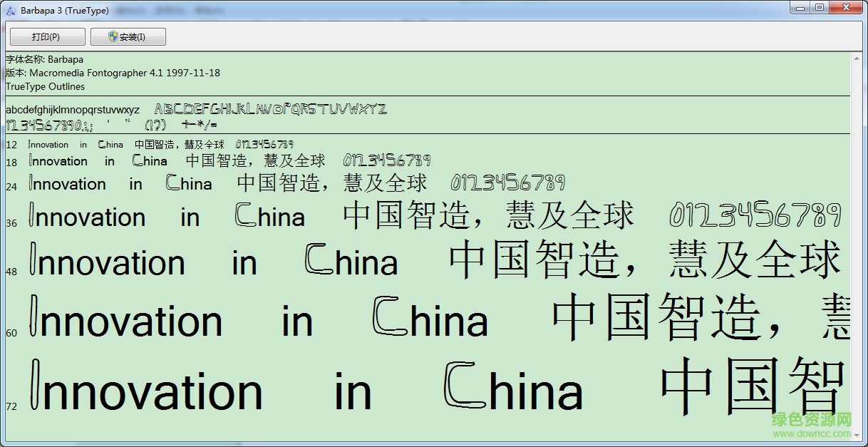Click the word China in the 72 row

coord(513,386)
